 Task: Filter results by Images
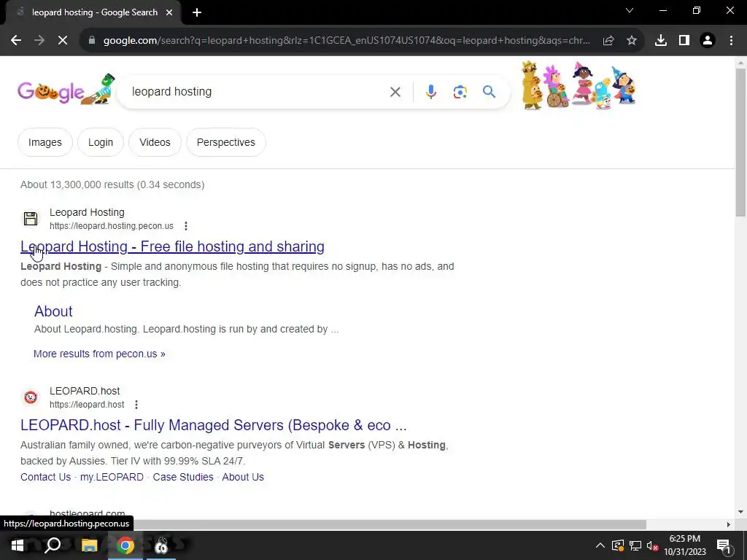44,142
